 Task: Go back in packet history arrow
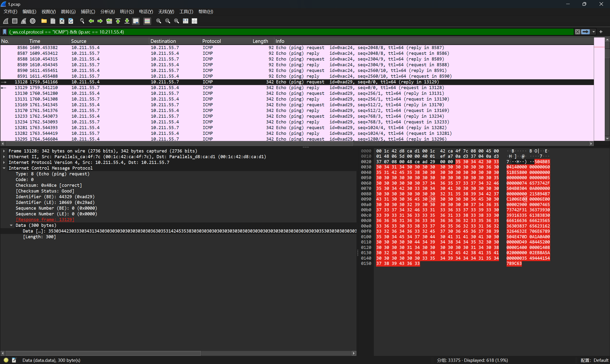(91, 21)
